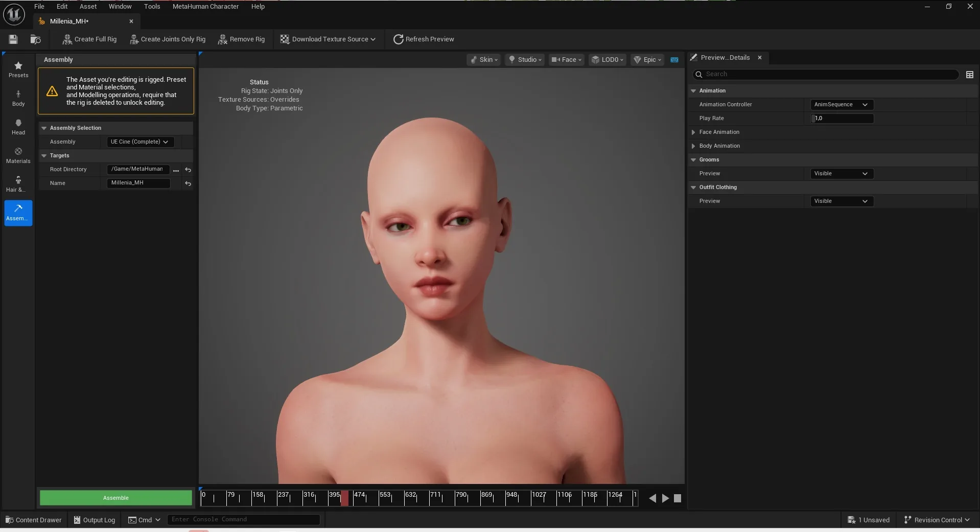Screen dimensions: 980x532
Task: Open the Help menu
Action: tap(258, 7)
